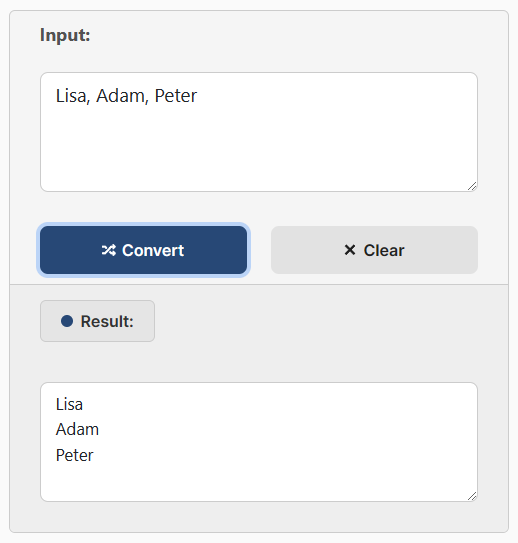Click blank area inside the input box
518x543 pixels.
(x=259, y=149)
